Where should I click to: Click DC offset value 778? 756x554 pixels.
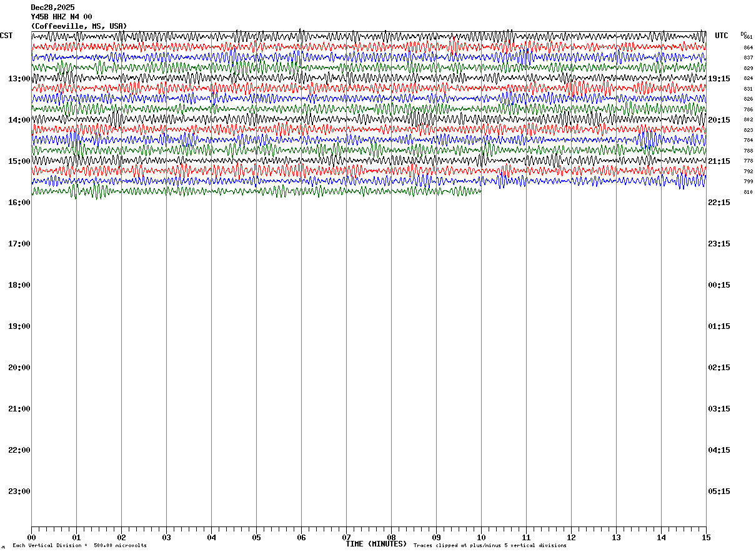(749, 161)
